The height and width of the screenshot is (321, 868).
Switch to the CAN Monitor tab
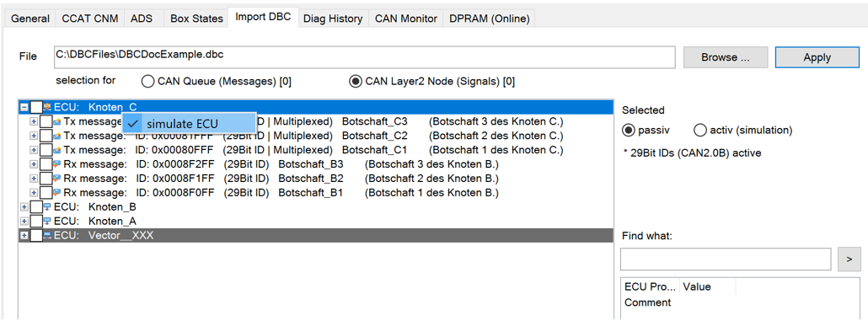(x=405, y=19)
